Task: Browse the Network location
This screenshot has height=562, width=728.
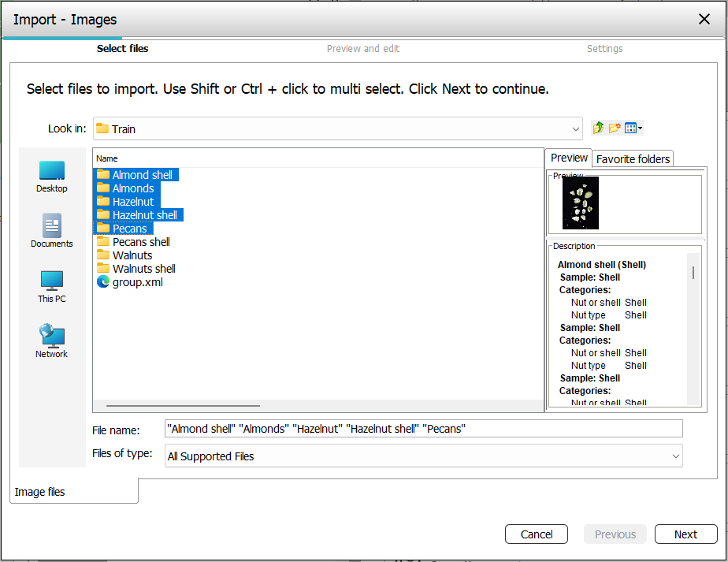Action: (x=52, y=341)
